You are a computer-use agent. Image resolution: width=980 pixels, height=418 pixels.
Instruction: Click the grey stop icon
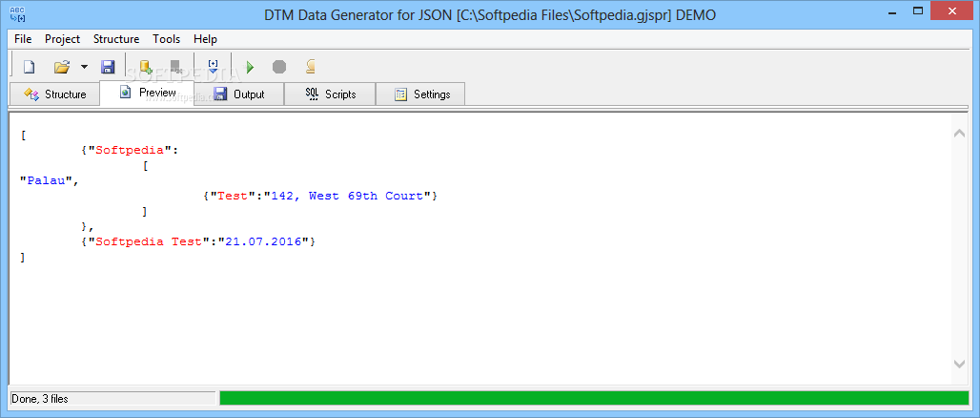[x=279, y=67]
